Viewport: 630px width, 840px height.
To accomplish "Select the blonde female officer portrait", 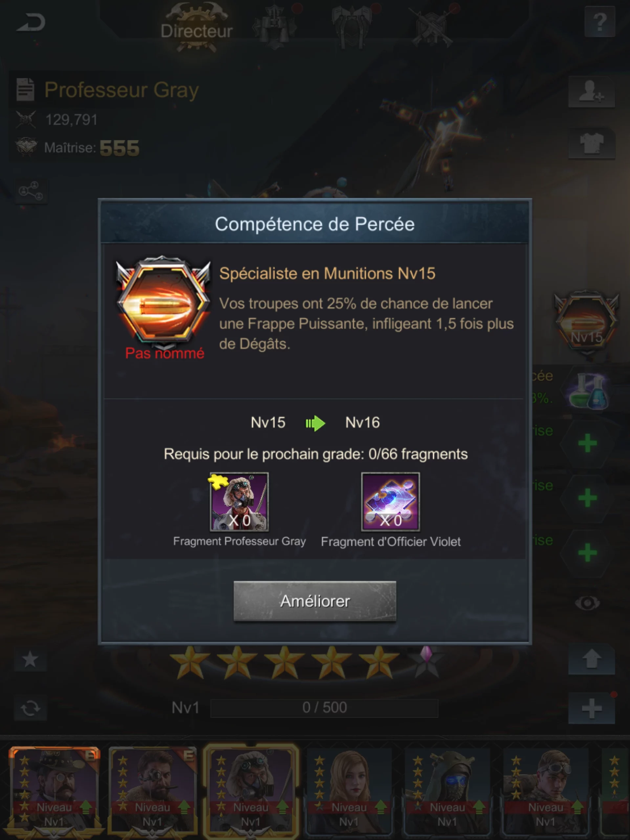I will pos(349,793).
